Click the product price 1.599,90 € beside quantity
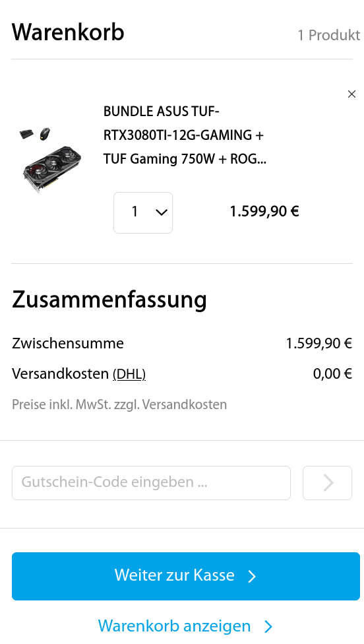This screenshot has height=644, width=364. pyautogui.click(x=264, y=212)
